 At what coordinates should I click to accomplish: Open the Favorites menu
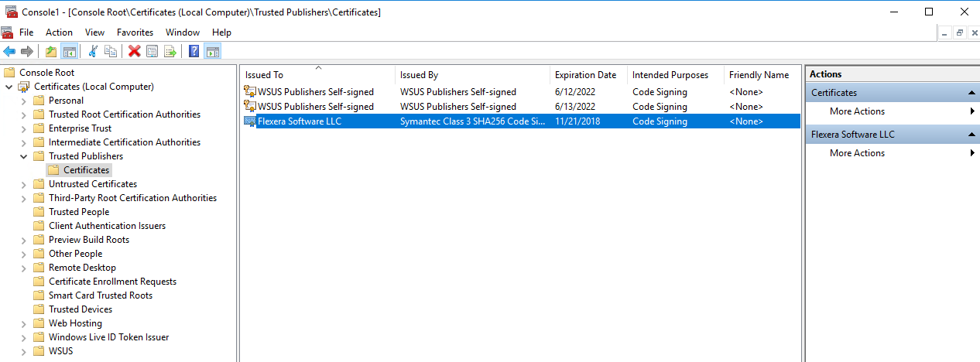(135, 32)
